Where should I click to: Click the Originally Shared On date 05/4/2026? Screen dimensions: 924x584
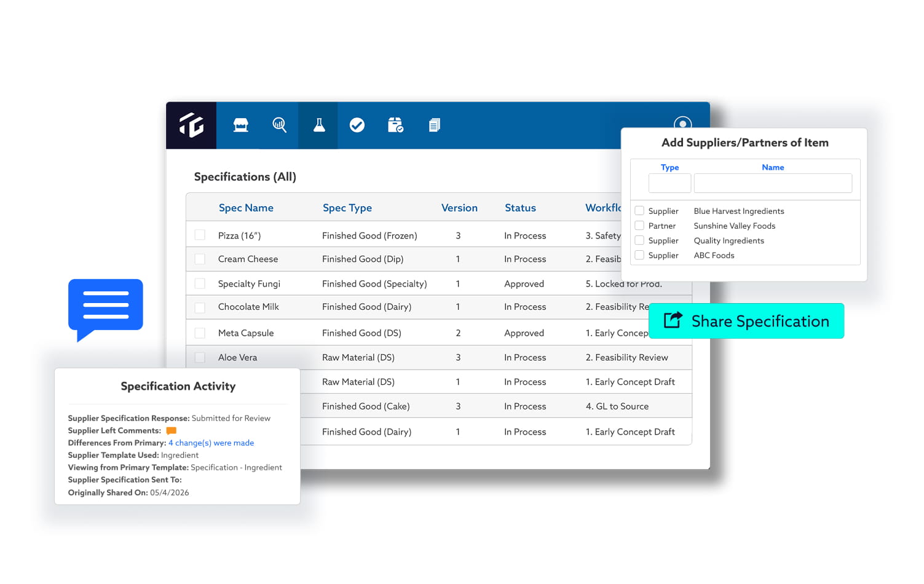169,492
